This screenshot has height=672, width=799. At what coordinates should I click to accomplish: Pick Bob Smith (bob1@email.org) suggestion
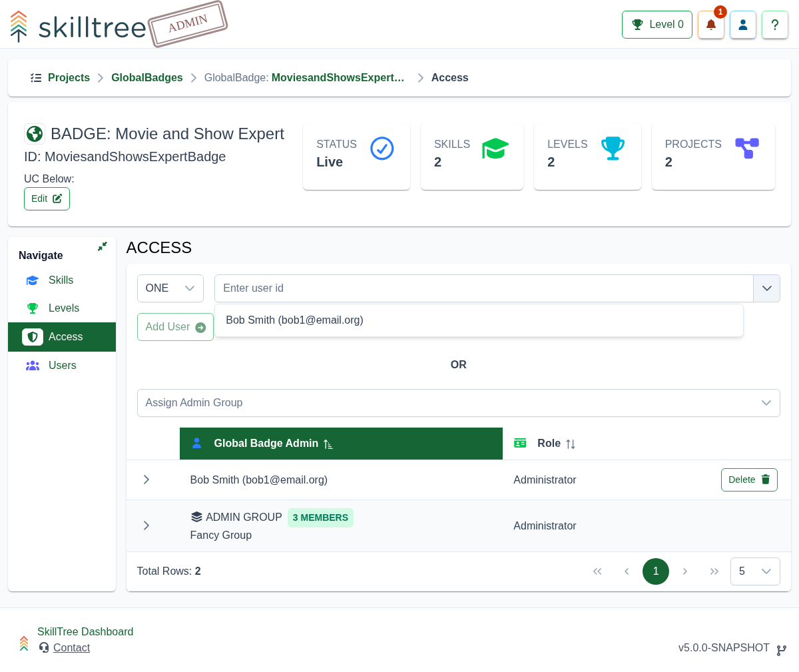479,320
